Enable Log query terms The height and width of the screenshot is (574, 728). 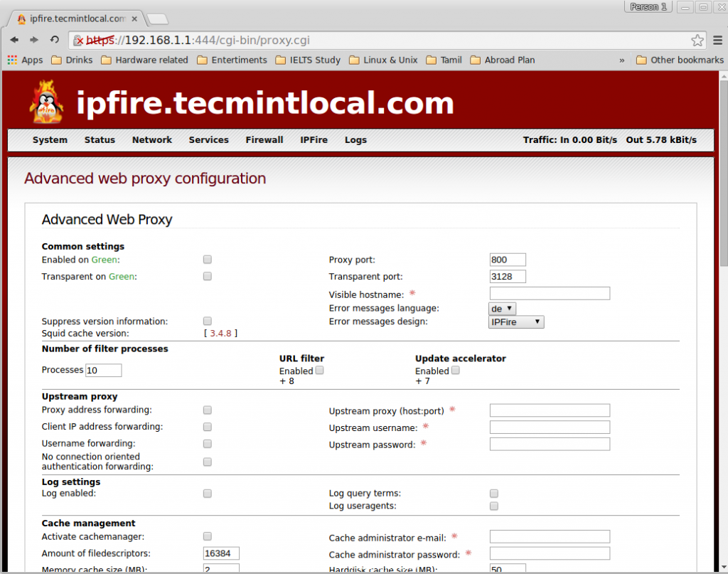493,493
